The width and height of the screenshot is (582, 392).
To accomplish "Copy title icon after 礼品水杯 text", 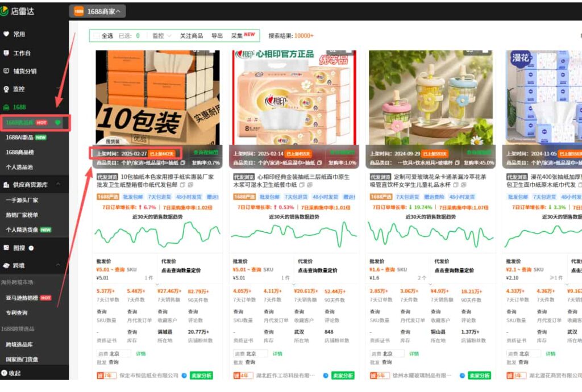I will click(455, 185).
